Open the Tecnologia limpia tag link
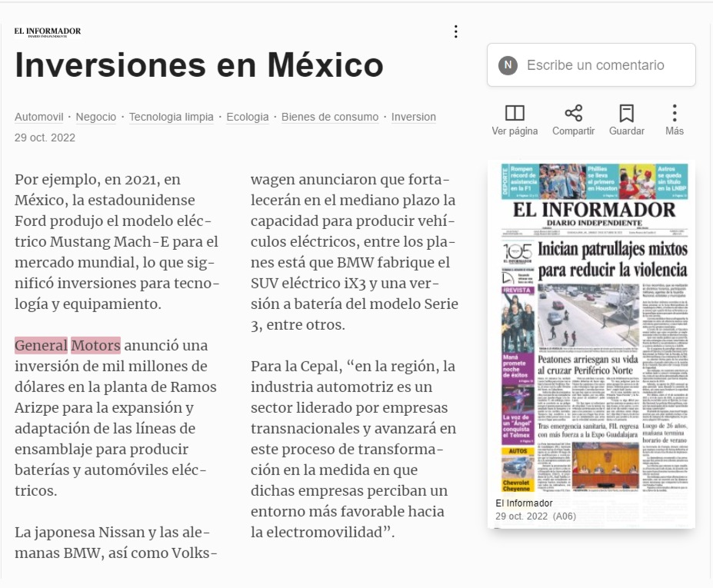Screen dimensions: 713x588 pyautogui.click(x=172, y=117)
